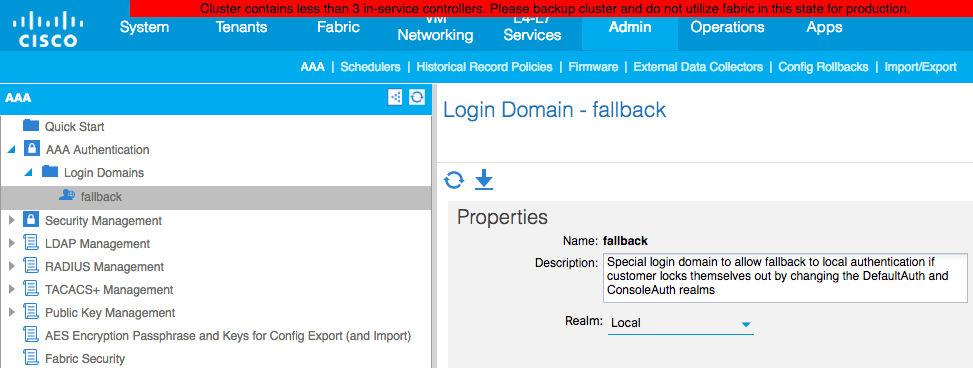Click the Security Management lock icon
The width and height of the screenshot is (973, 368).
[x=30, y=220]
